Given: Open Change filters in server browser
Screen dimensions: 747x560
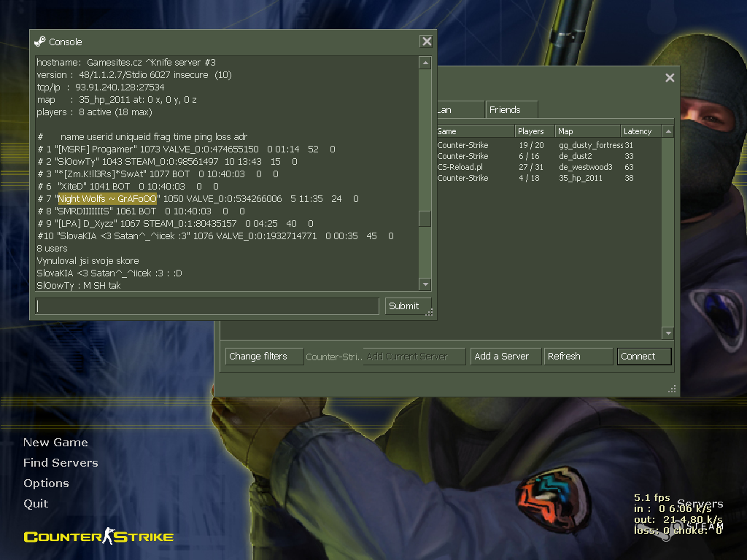Looking at the screenshot, I should (264, 357).
